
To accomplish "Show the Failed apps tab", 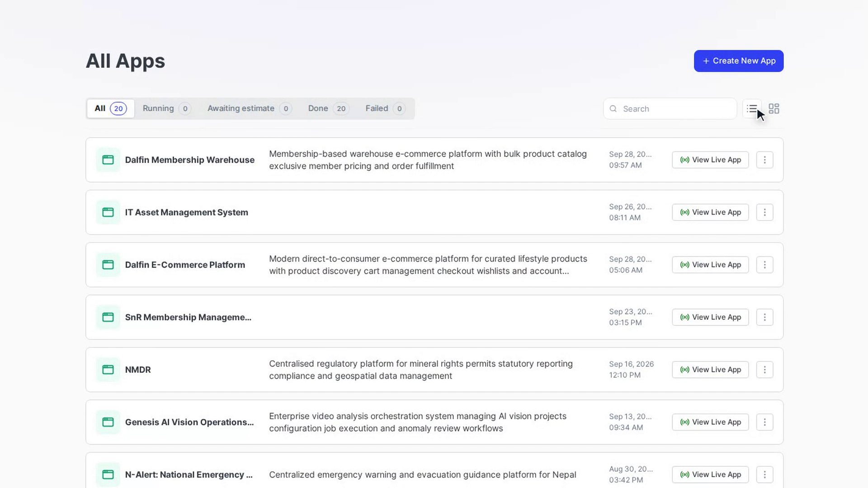I will 385,108.
